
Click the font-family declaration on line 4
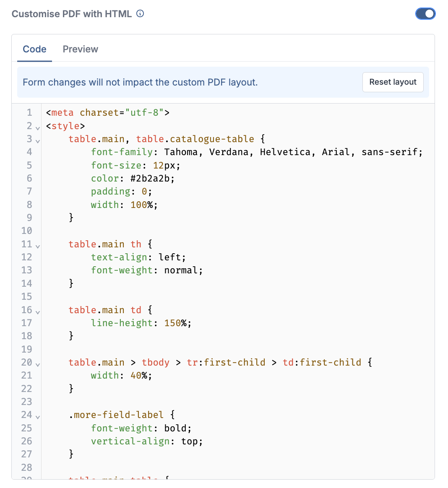(257, 152)
